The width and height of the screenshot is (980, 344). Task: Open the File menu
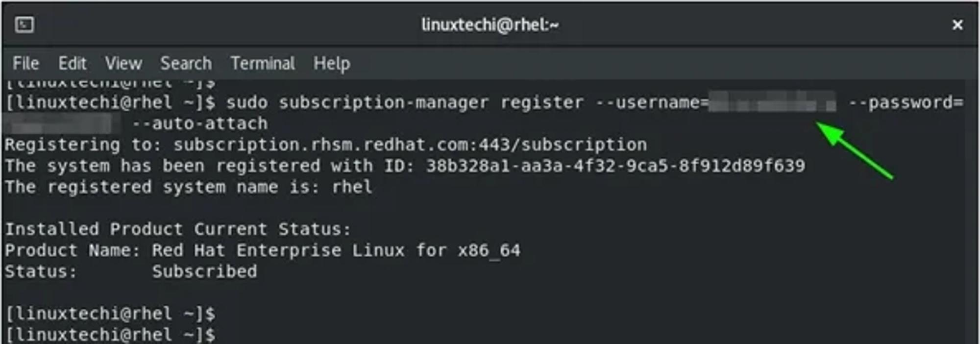25,63
